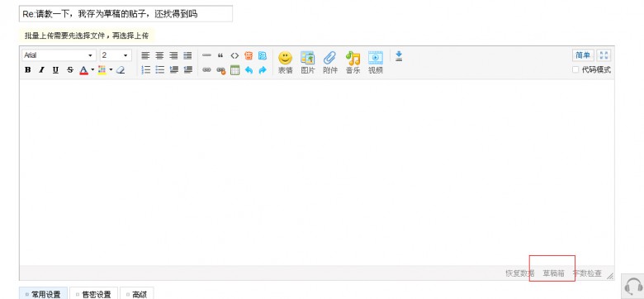Open headset customer service icon

coord(633,287)
